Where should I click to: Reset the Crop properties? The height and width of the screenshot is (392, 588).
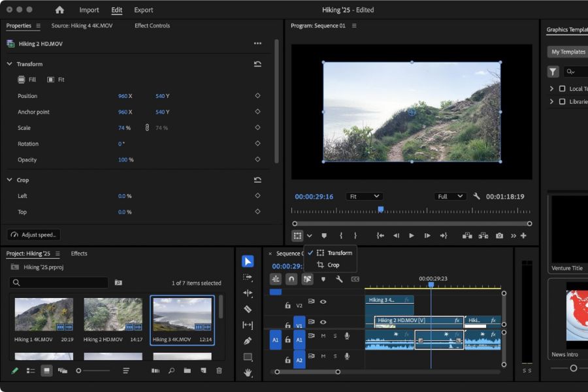point(257,180)
